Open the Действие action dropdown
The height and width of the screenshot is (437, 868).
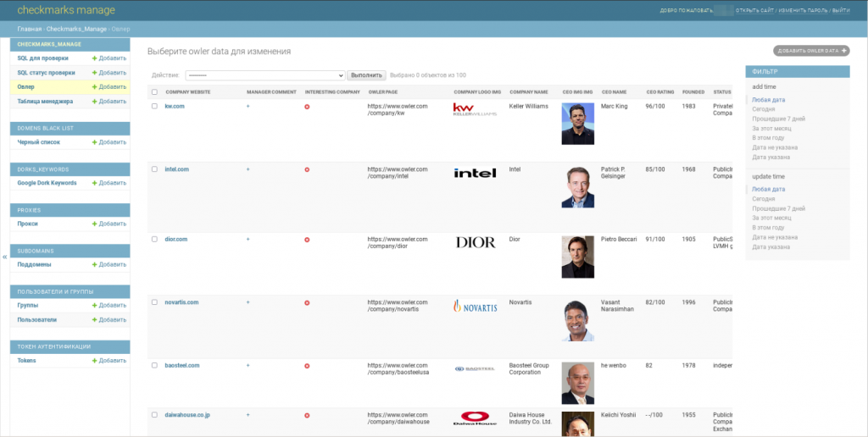(x=265, y=75)
